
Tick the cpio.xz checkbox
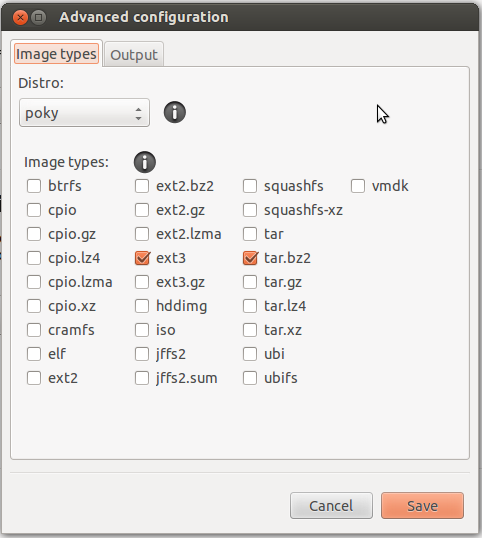click(x=34, y=306)
